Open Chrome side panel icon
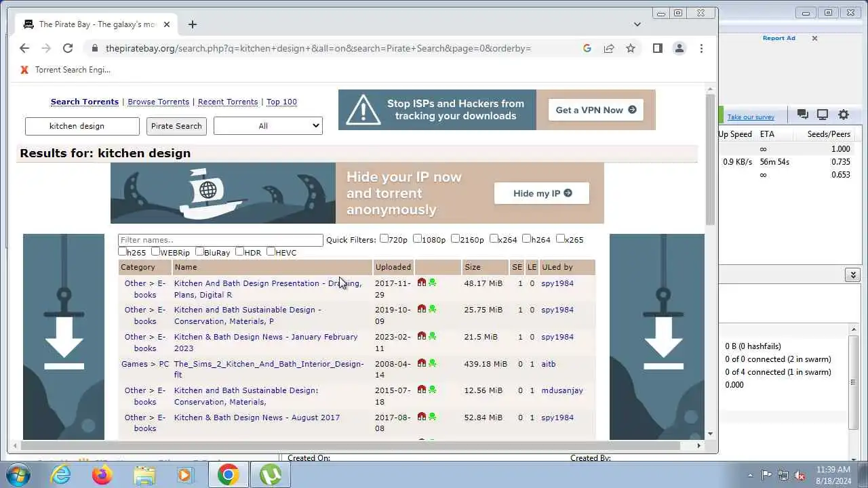868x488 pixels. click(x=657, y=48)
